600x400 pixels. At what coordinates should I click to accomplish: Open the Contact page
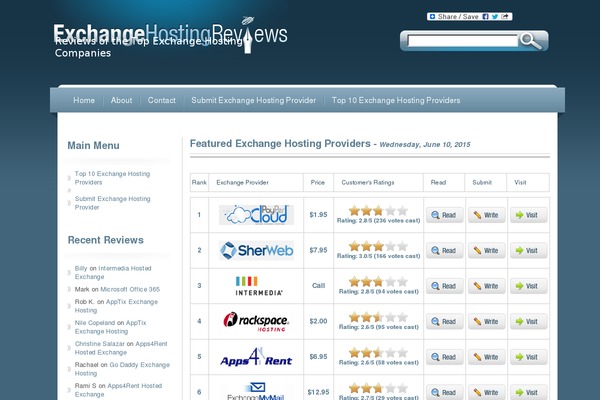click(161, 100)
